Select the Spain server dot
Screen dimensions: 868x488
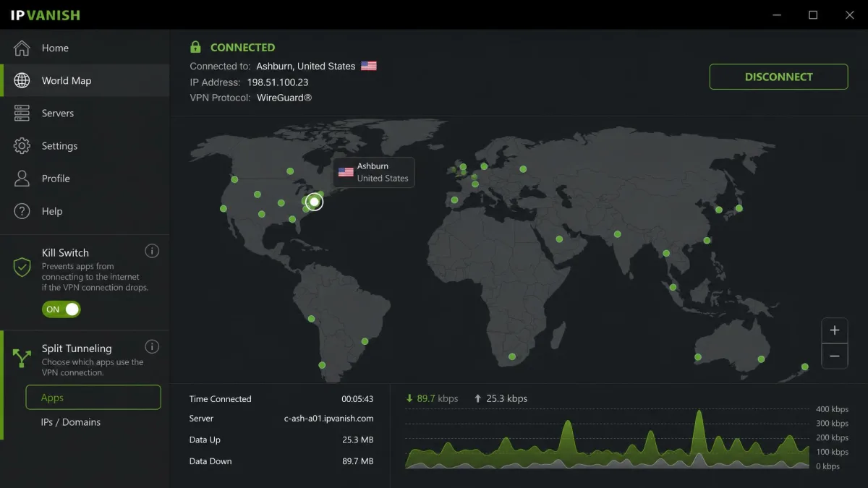click(454, 200)
